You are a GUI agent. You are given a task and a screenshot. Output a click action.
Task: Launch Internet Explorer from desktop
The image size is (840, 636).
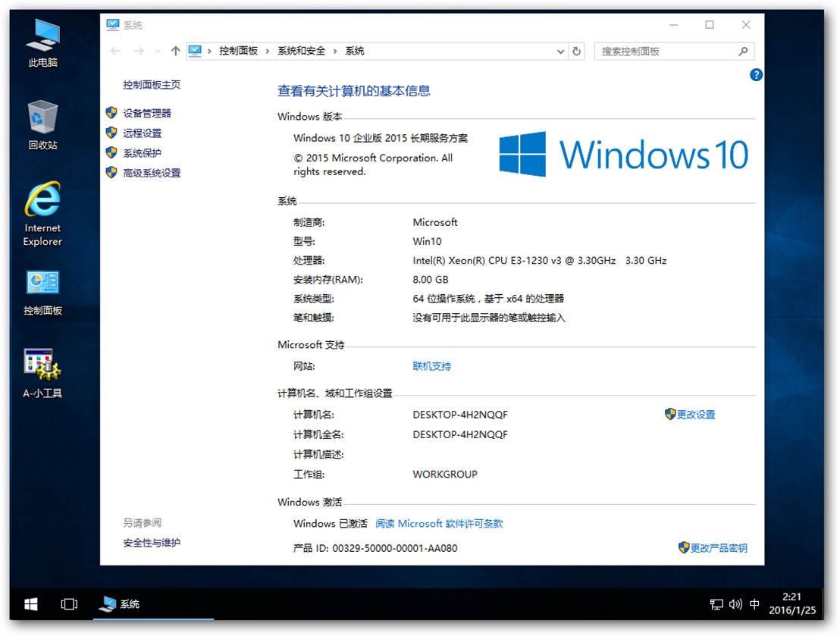[x=43, y=214]
